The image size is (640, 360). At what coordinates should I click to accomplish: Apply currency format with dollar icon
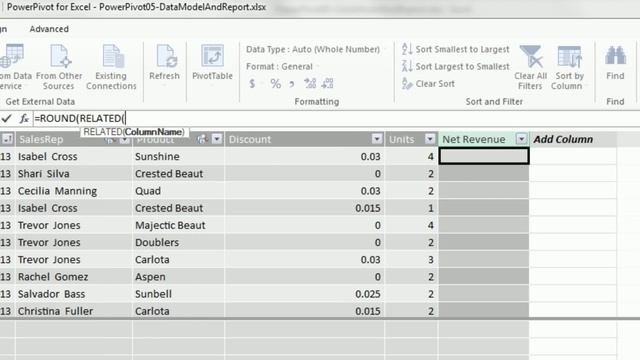[252, 84]
